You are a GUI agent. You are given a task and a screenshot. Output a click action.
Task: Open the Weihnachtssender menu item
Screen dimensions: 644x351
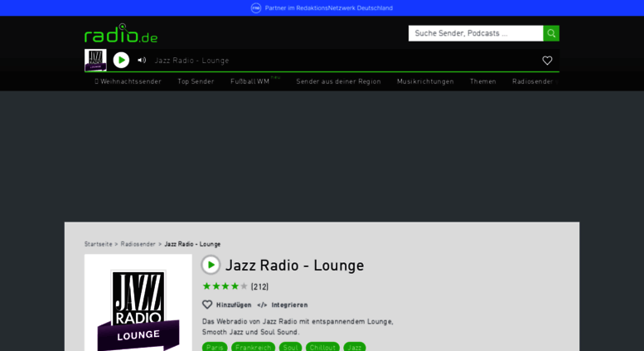[x=128, y=81]
